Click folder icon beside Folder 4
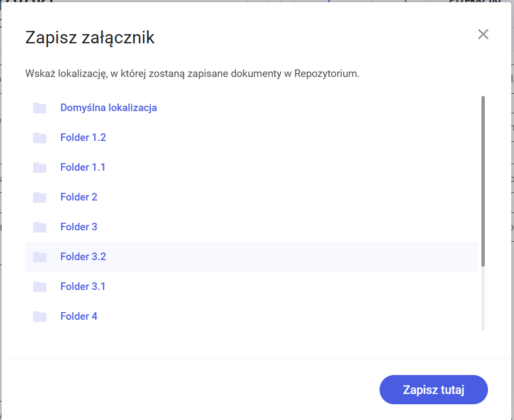This screenshot has height=420, width=514. point(40,316)
